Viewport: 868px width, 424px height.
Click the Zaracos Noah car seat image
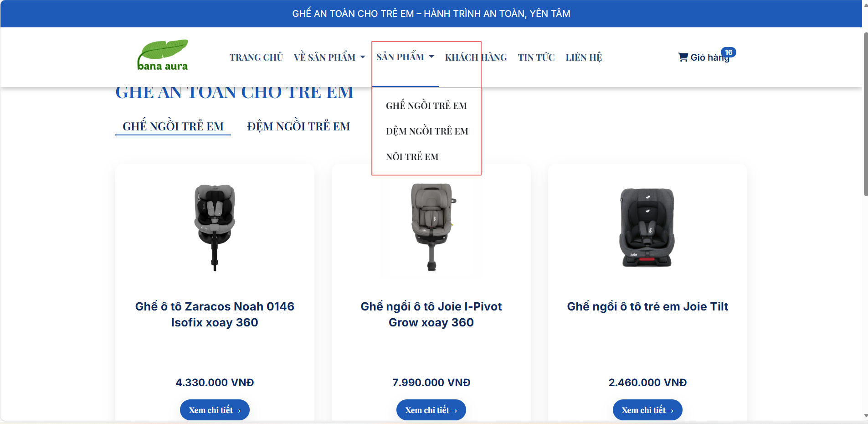coord(215,227)
